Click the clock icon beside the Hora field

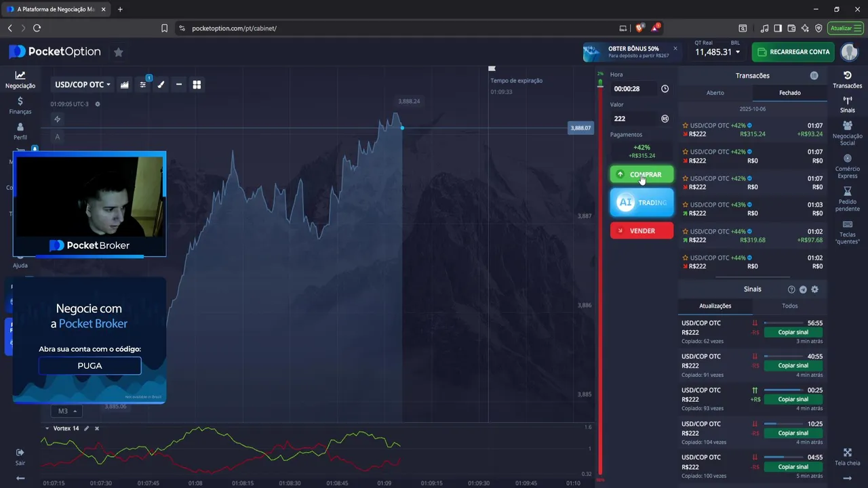click(665, 89)
